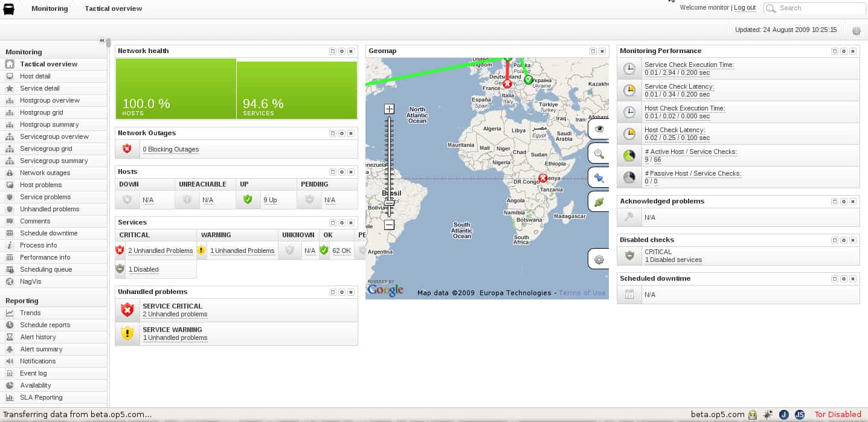Screen dimensions: 868x422
Task: Click the op5 logo icon in the top bar
Action: [x=9, y=9]
